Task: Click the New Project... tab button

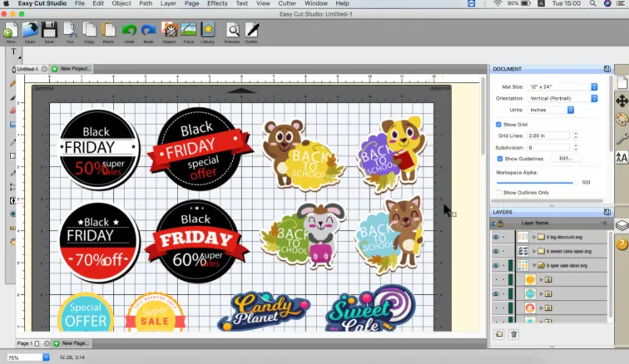Action: point(72,69)
